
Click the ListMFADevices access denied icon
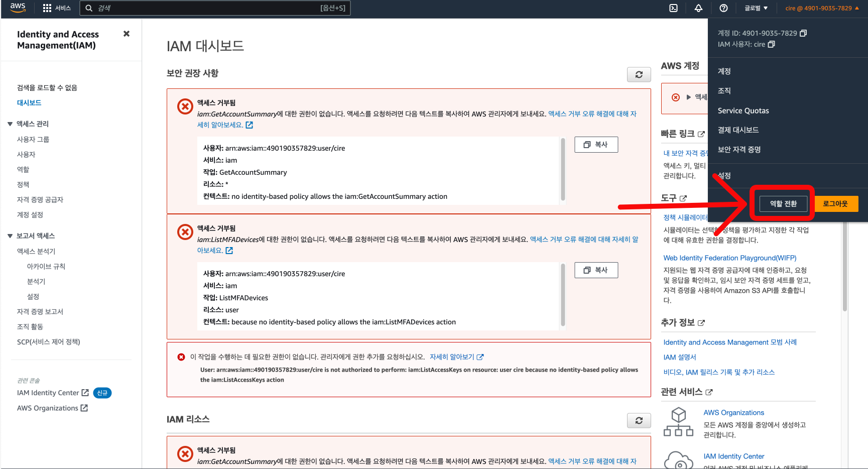pyautogui.click(x=185, y=231)
